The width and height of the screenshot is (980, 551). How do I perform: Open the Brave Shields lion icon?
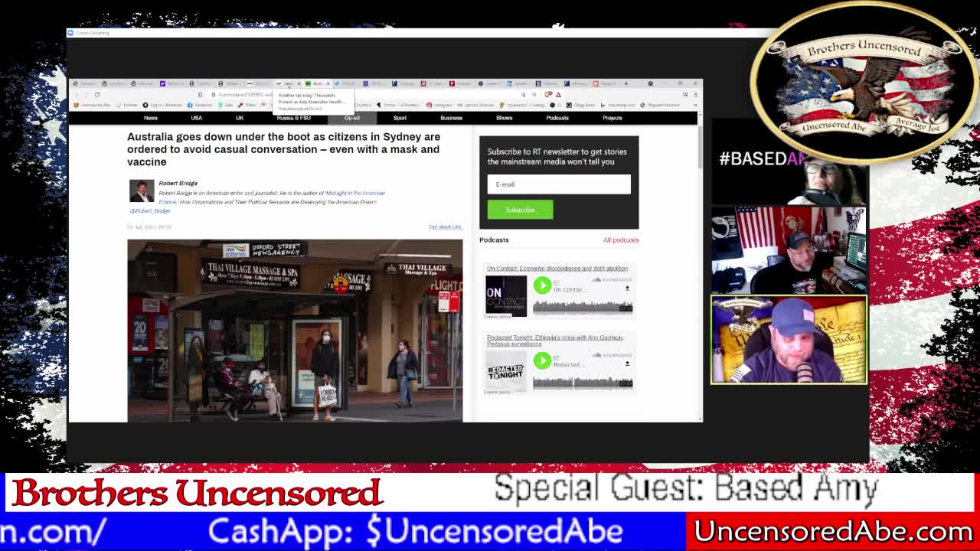(x=548, y=94)
